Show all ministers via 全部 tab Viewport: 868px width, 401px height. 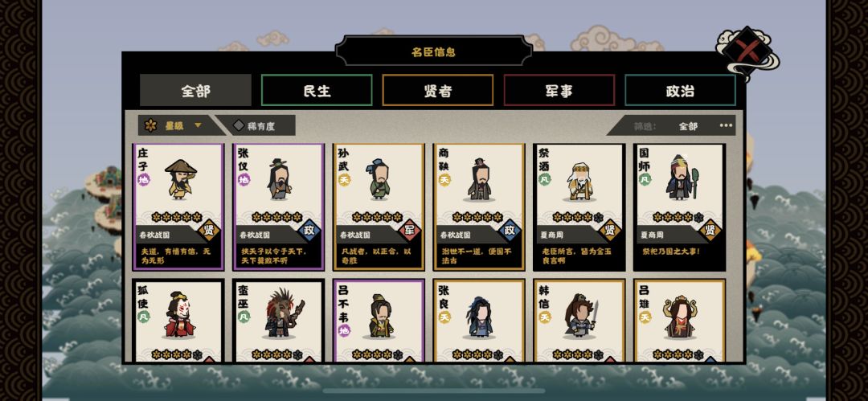(195, 90)
